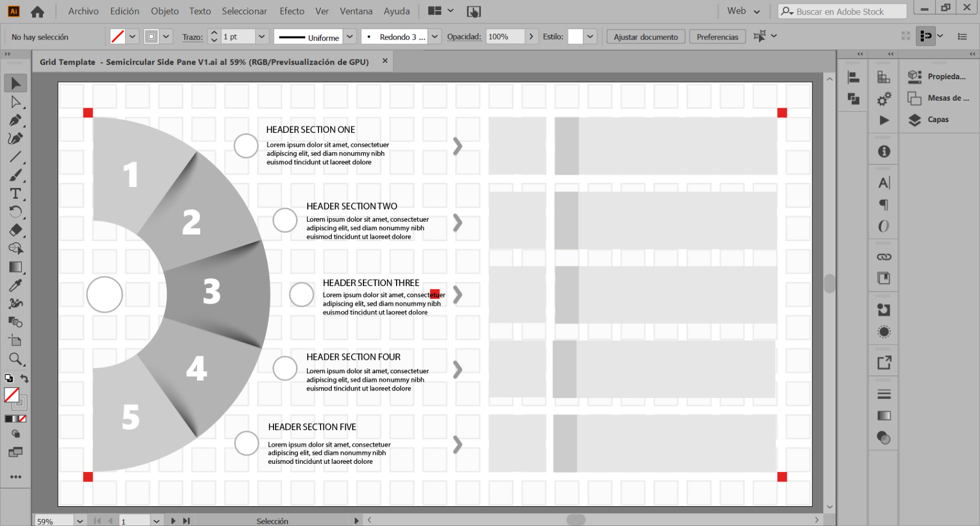Open the Capas panel

point(938,119)
